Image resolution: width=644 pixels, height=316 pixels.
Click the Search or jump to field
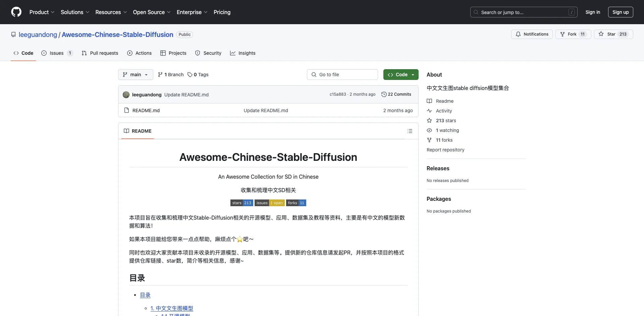[x=524, y=12]
